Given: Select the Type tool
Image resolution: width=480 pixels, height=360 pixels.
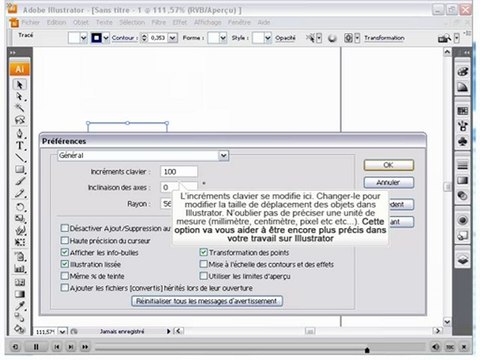Looking at the screenshot, I should tap(20, 146).
